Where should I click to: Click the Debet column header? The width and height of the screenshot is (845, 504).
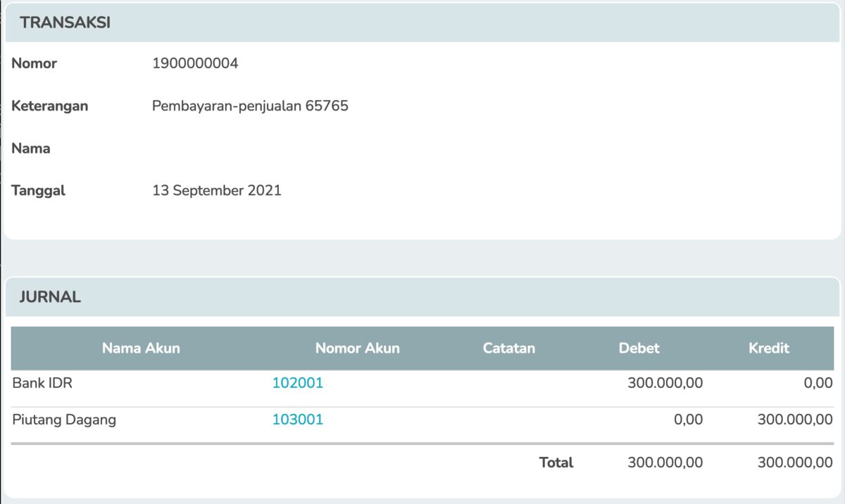(639, 348)
